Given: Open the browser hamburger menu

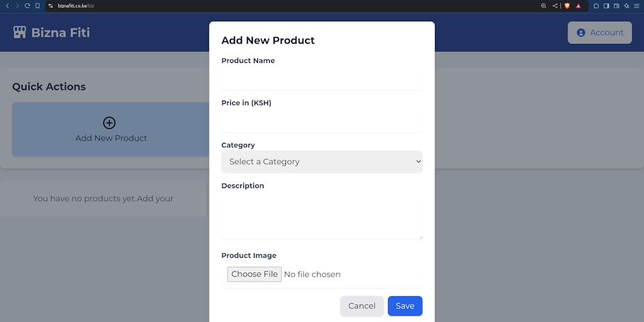Looking at the screenshot, I should coord(636,6).
